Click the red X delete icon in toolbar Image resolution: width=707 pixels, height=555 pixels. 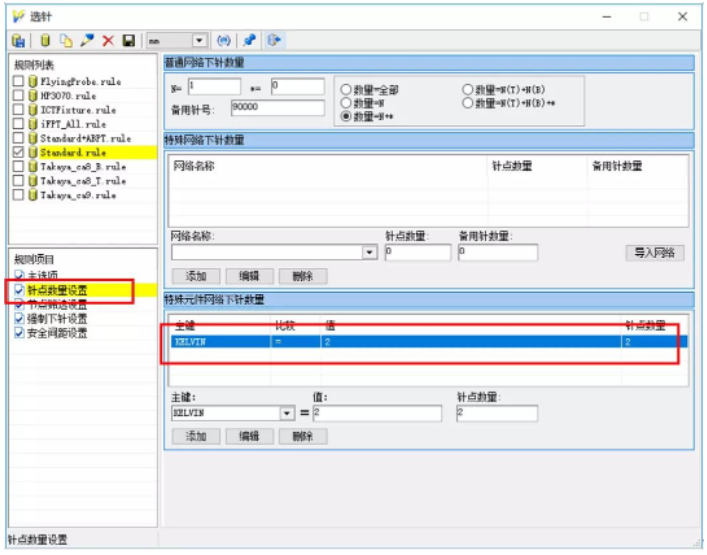pyautogui.click(x=108, y=41)
